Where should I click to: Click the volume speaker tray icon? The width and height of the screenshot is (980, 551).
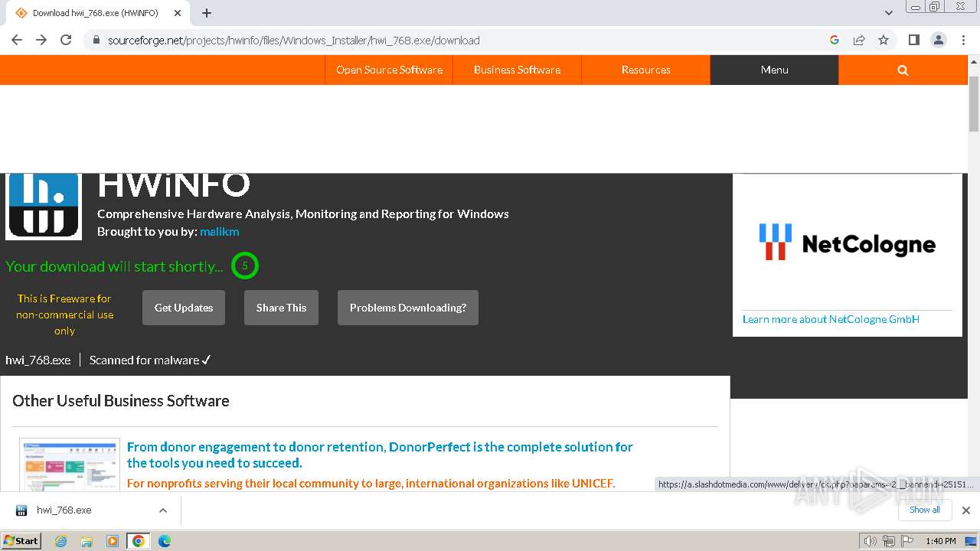point(871,541)
